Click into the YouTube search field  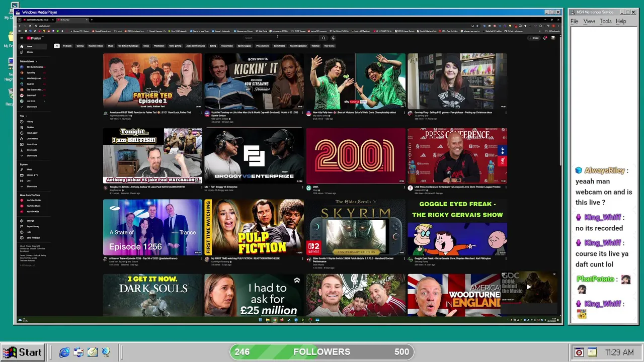pyautogui.click(x=281, y=38)
